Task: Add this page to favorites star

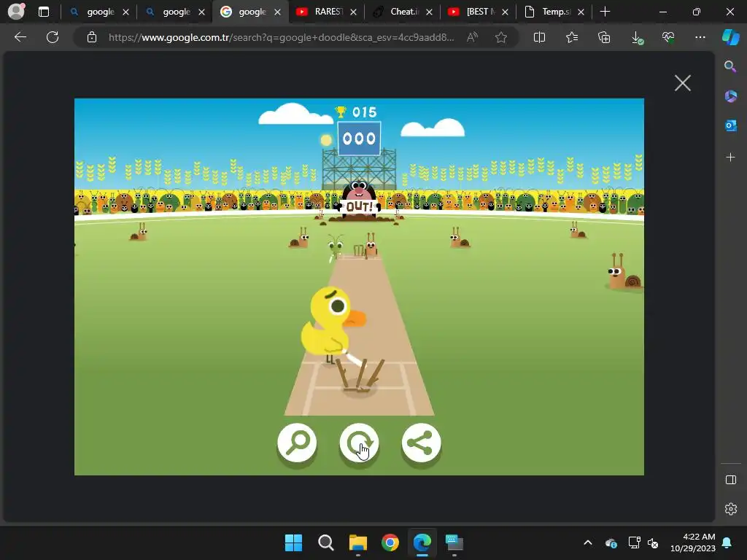Action: tap(500, 37)
